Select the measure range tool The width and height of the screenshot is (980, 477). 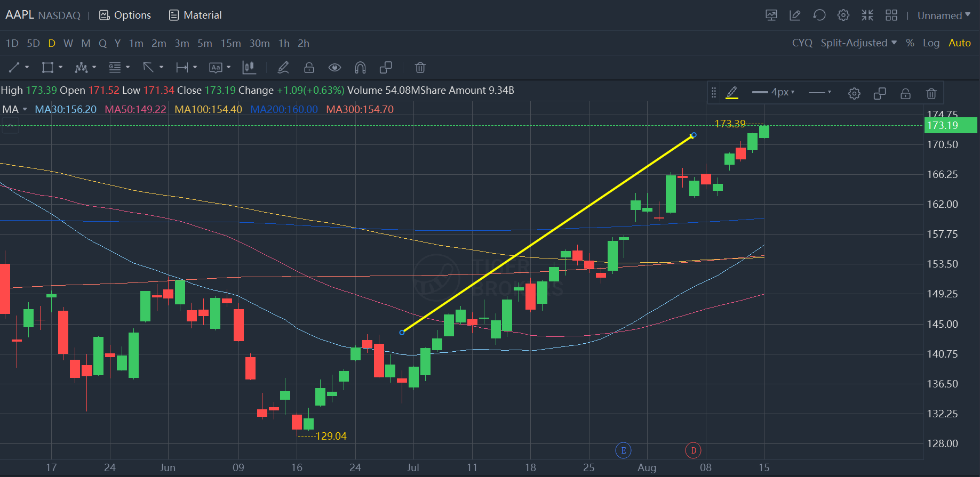[182, 68]
